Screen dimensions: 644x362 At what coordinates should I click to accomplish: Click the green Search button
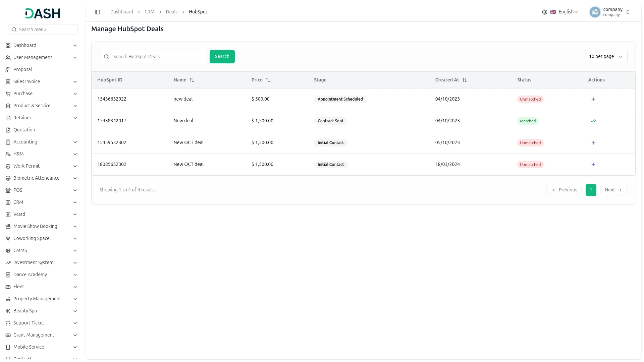click(222, 57)
